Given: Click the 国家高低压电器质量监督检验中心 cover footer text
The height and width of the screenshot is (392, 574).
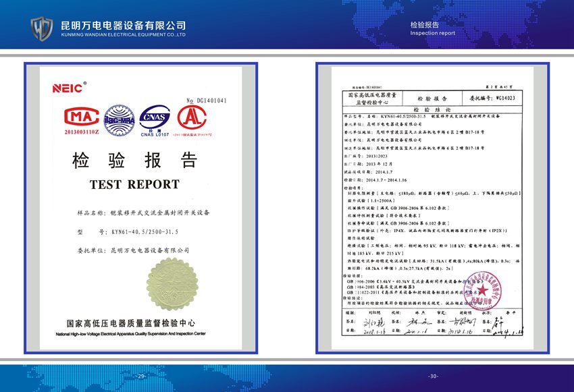Looking at the screenshot, I should (131, 325).
